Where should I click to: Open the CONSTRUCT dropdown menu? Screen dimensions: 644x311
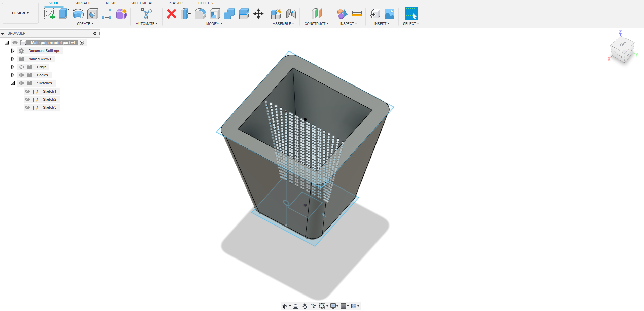click(316, 24)
